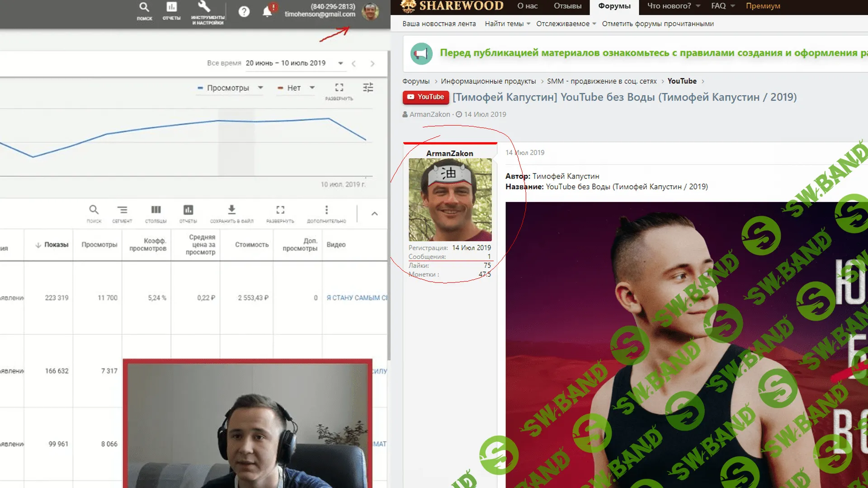The image size is (868, 488).
Task: Switch to the Форумы tab
Action: 614,6
